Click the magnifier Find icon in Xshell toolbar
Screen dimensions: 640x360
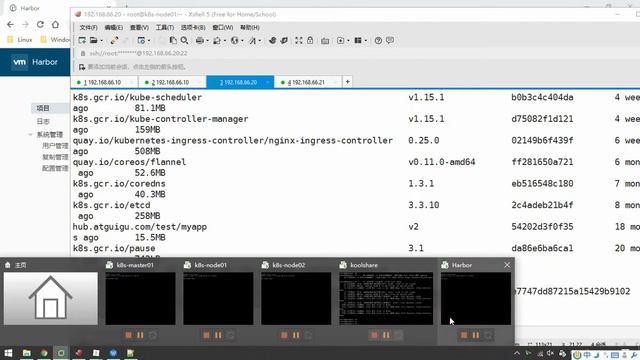point(184,40)
